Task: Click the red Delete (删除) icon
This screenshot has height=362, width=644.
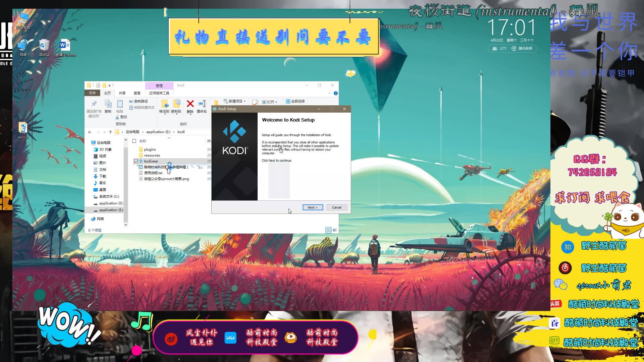Action: 190,104
